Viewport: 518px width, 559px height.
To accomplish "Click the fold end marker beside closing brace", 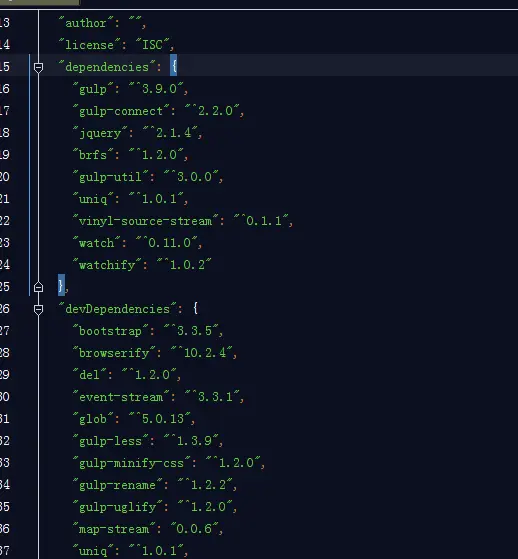I will (39, 287).
